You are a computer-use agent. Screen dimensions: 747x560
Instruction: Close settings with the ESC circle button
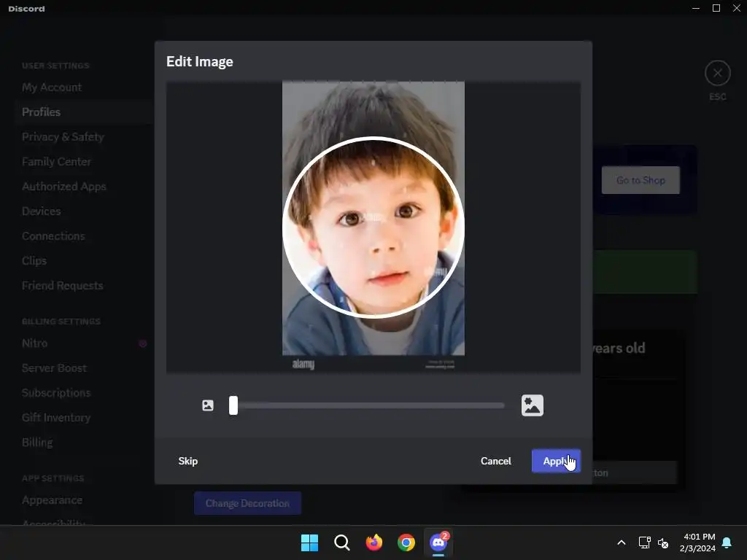pos(718,73)
